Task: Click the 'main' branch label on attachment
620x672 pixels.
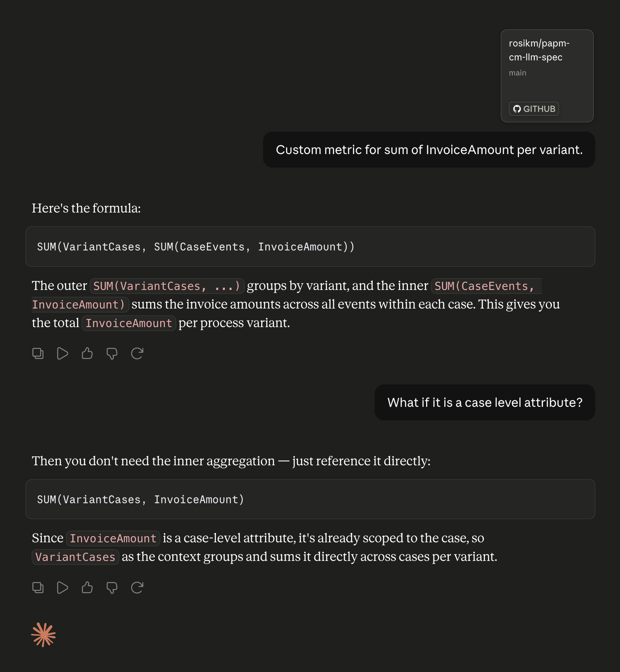Action: click(517, 73)
